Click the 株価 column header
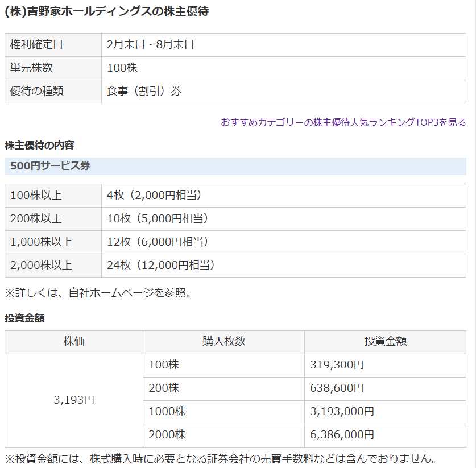Screen dimensions: 476x468 pos(74,342)
